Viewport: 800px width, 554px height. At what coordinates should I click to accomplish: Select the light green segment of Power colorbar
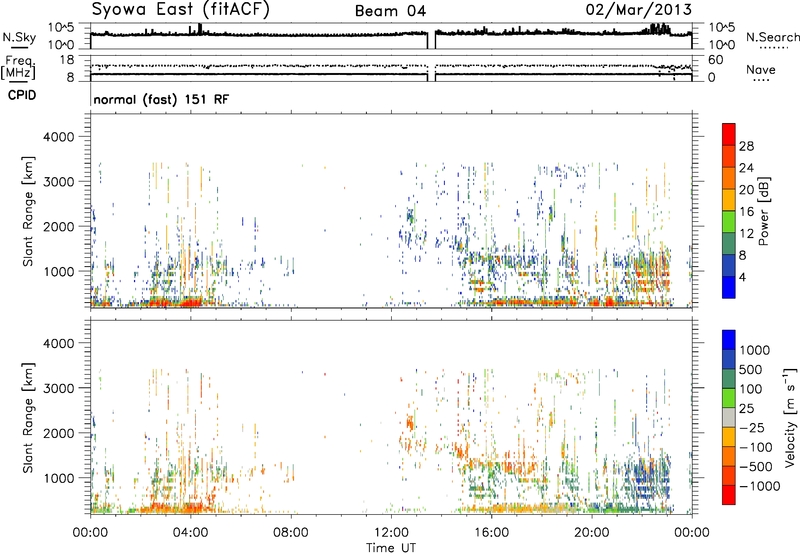point(729,222)
